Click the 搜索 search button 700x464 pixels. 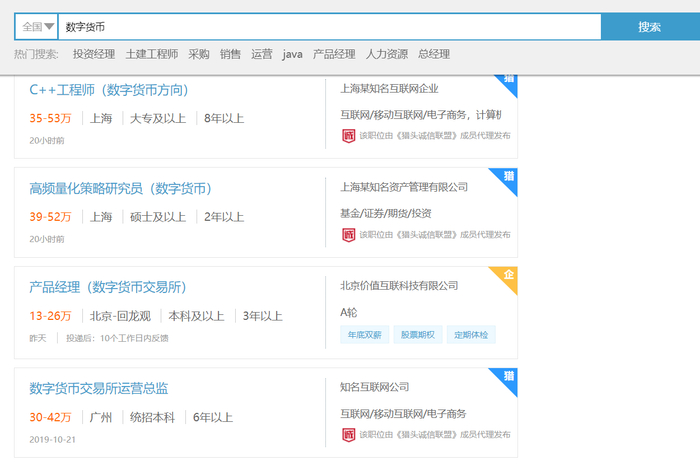tap(650, 27)
